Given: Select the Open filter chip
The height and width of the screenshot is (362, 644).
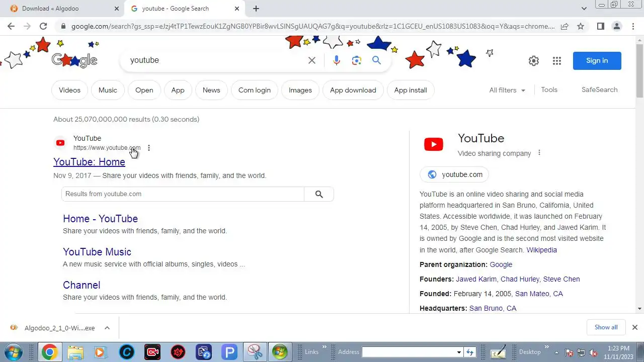Looking at the screenshot, I should pos(144,90).
